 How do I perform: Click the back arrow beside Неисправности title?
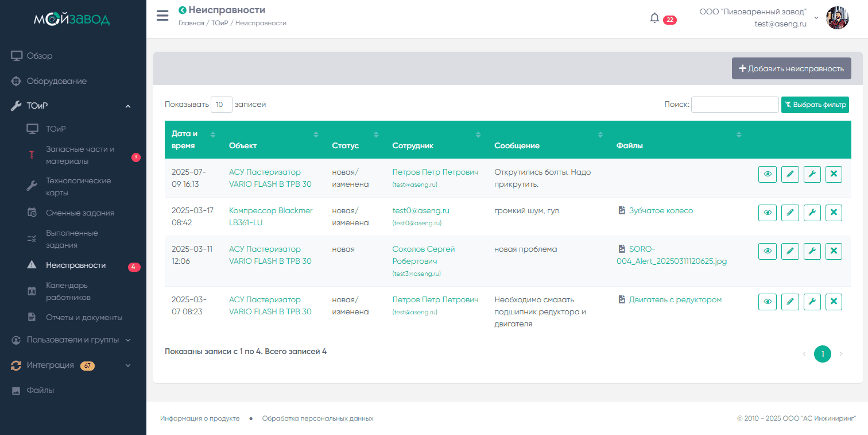click(x=183, y=10)
